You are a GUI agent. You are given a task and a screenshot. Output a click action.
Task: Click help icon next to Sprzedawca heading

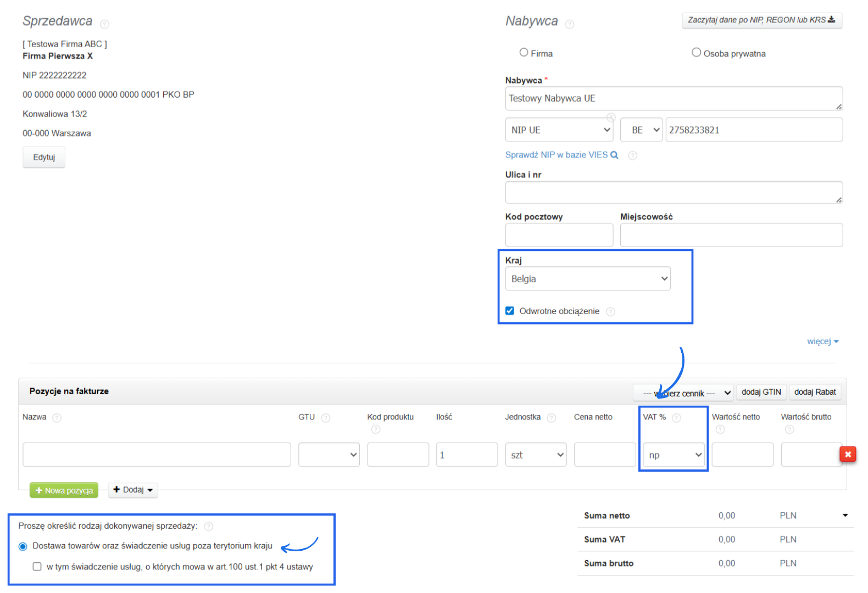point(104,24)
